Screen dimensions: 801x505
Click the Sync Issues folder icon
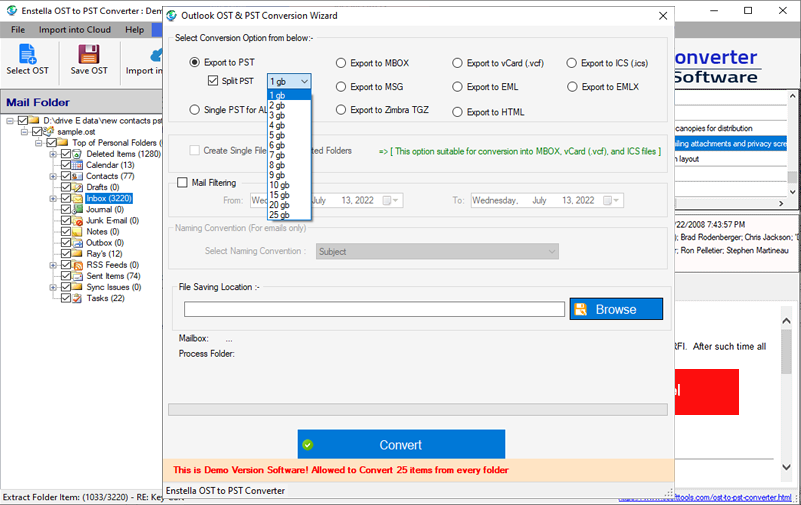coord(77,287)
